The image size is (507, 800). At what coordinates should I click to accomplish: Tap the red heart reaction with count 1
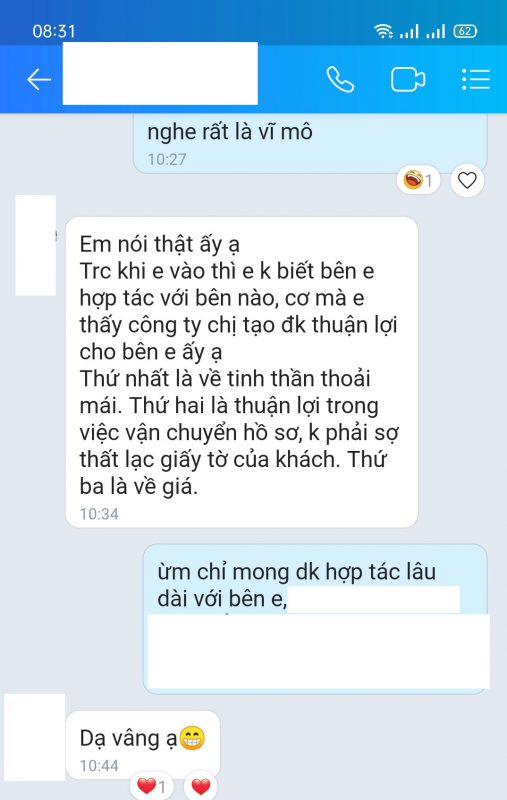151,786
